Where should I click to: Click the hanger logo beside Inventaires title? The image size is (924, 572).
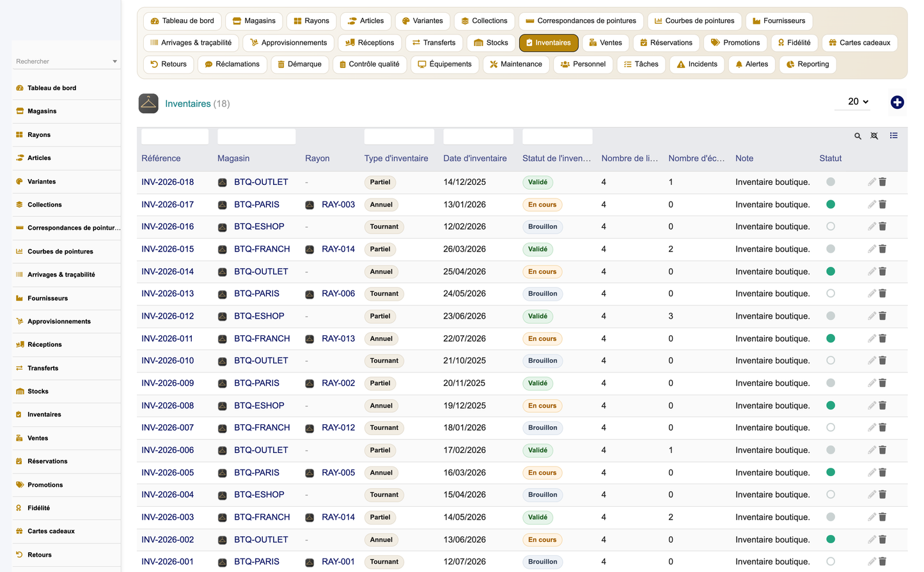148,104
